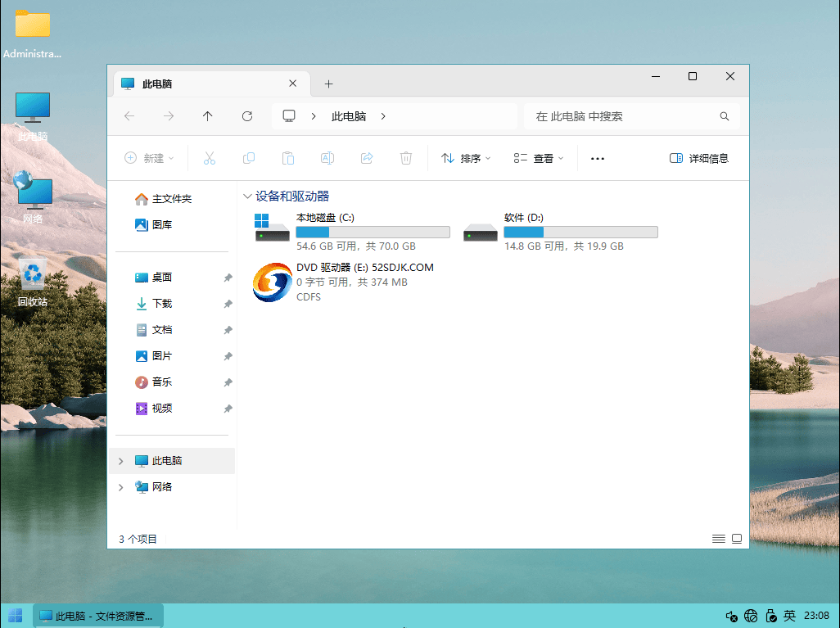Open the 新建 dropdown menu

pyautogui.click(x=149, y=158)
